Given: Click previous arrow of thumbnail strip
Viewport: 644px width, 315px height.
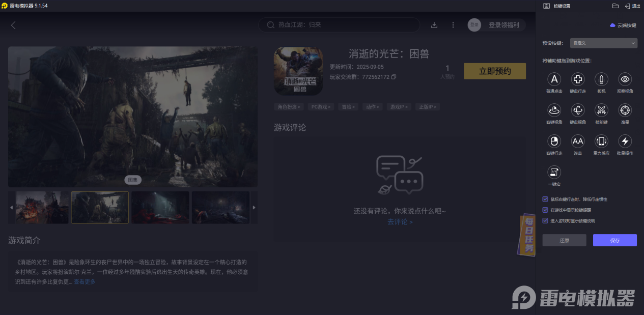Looking at the screenshot, I should coord(12,208).
